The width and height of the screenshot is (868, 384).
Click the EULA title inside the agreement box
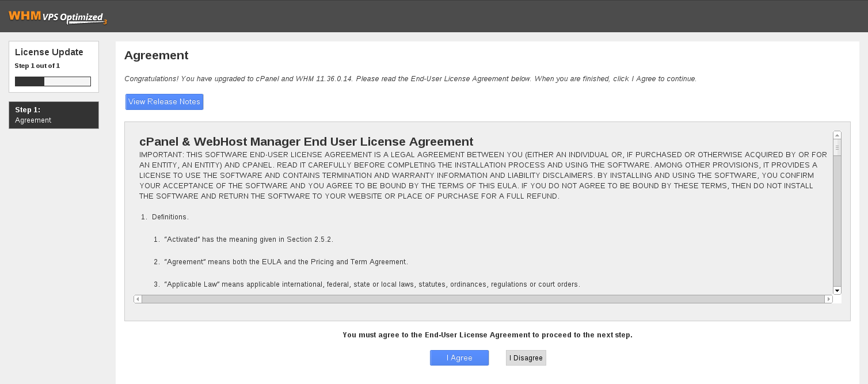306,141
